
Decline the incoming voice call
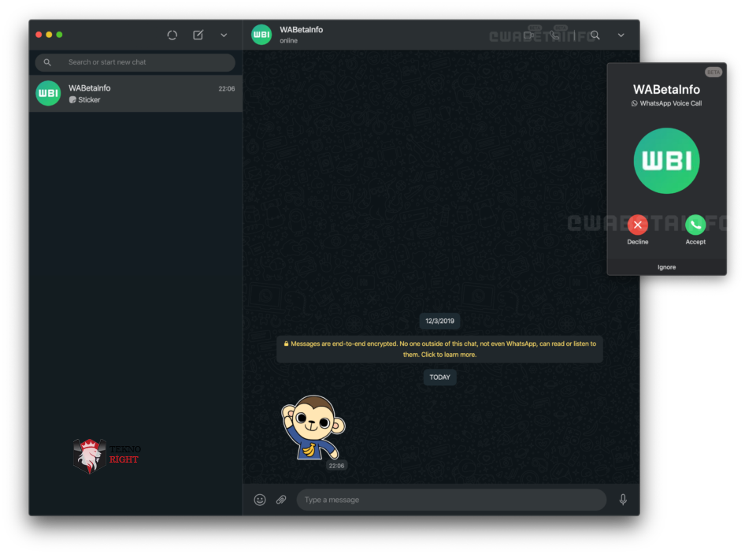[637, 225]
